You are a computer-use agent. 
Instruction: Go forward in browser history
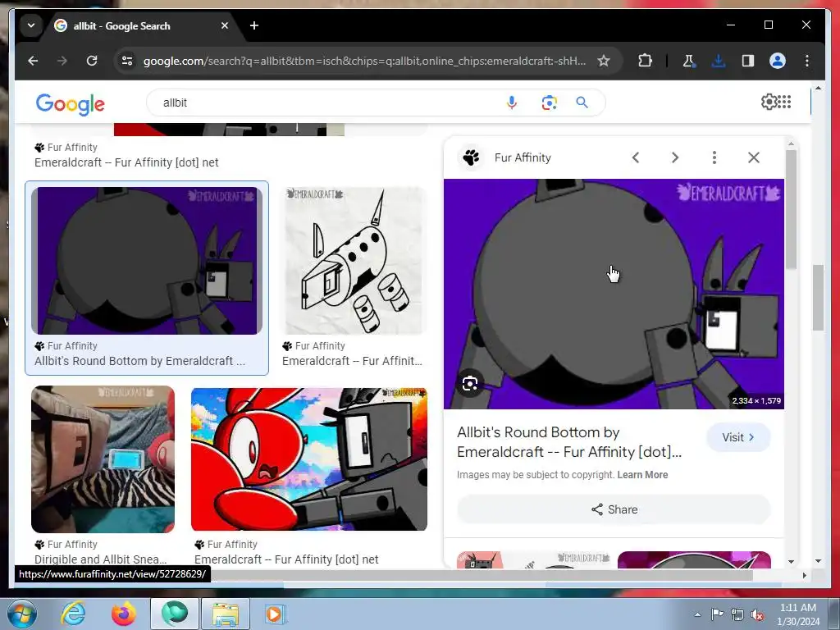point(62,61)
